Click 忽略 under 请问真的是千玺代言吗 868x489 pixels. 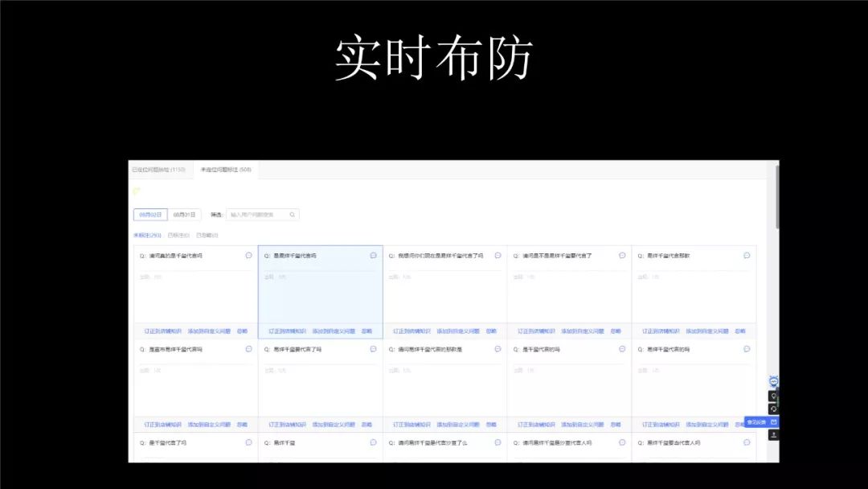pyautogui.click(x=243, y=331)
